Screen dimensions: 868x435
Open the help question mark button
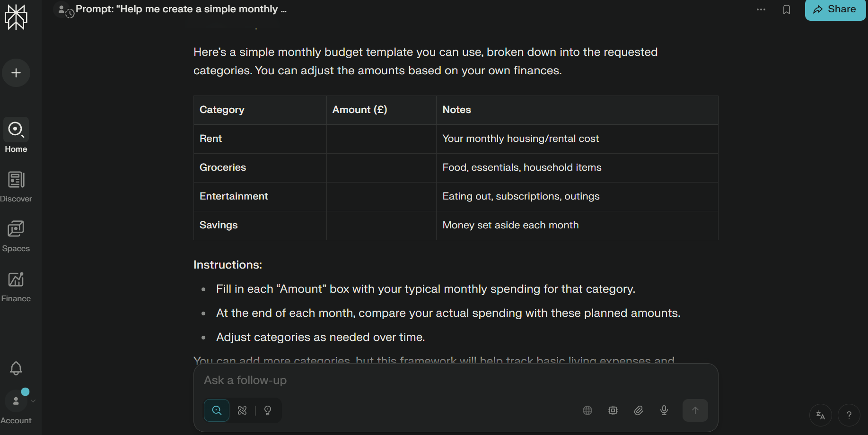[x=849, y=415]
